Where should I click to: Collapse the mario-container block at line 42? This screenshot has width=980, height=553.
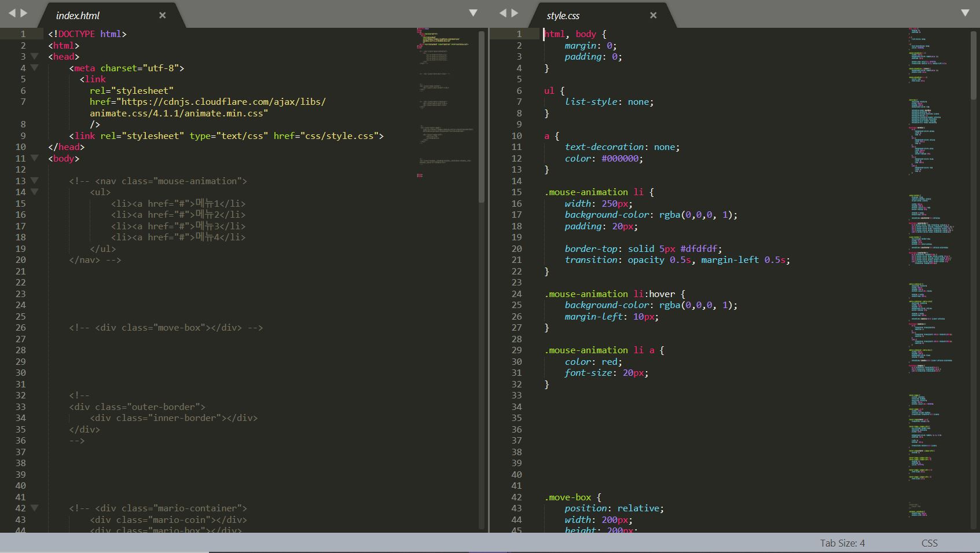35,508
